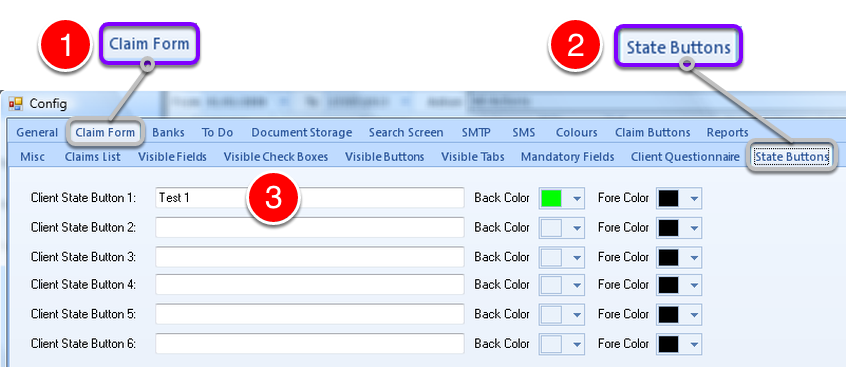
Task: Open the Document Storage tab
Action: [x=302, y=133]
